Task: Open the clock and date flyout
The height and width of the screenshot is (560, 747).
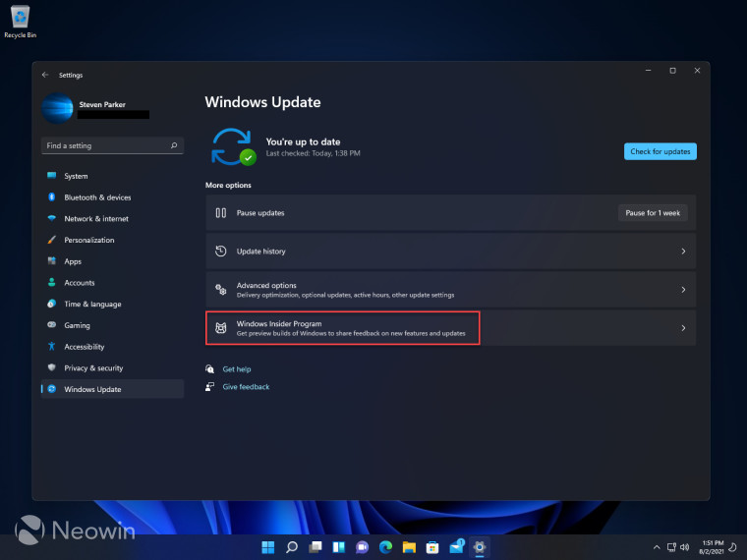Action: tap(712, 547)
